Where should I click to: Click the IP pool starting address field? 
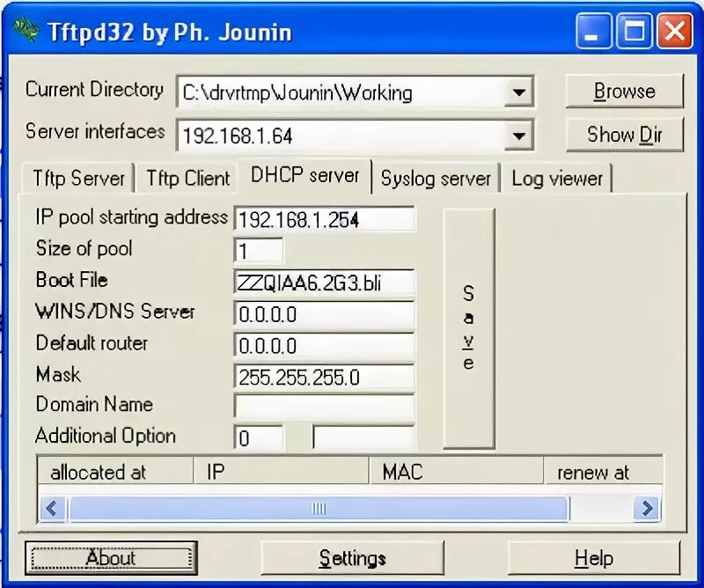click(324, 220)
